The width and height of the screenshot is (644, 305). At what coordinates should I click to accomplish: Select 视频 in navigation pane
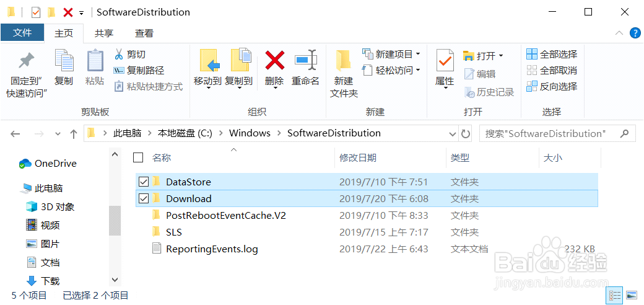[x=43, y=225]
